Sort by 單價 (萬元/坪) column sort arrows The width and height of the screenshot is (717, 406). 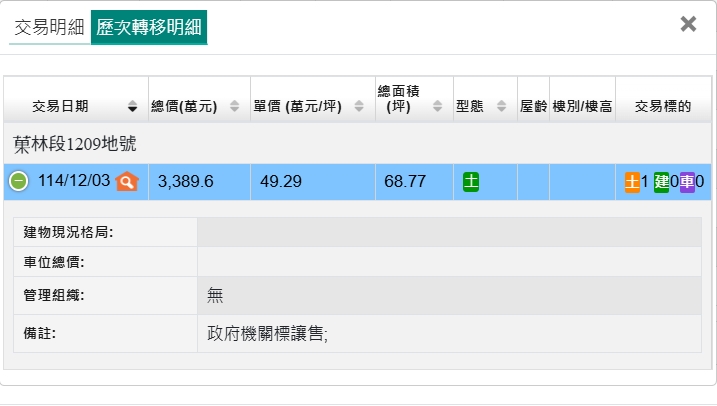click(359, 106)
